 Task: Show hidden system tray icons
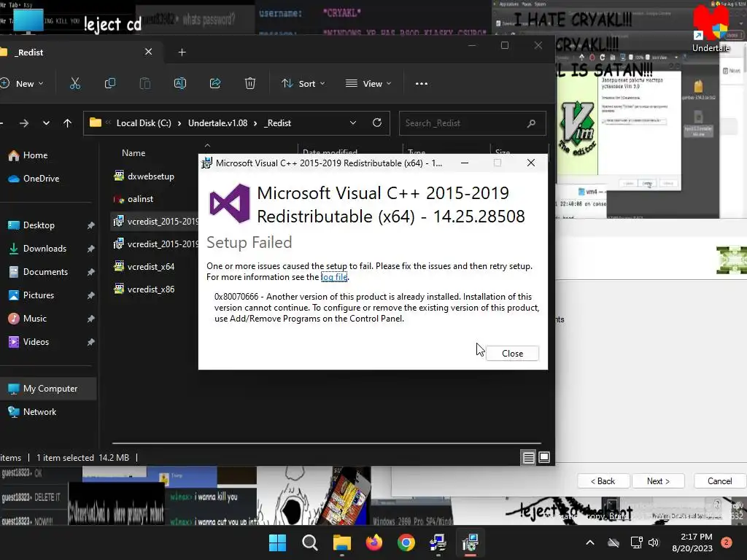tap(589, 542)
